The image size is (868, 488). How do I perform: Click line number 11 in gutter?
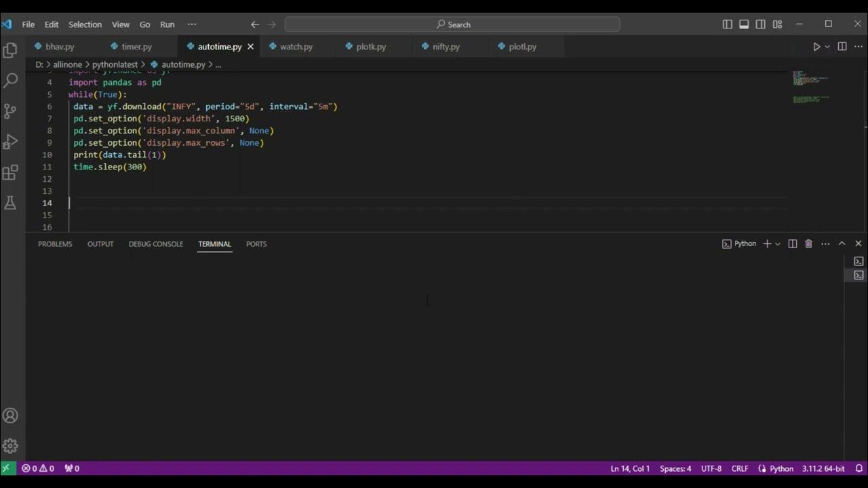click(47, 167)
